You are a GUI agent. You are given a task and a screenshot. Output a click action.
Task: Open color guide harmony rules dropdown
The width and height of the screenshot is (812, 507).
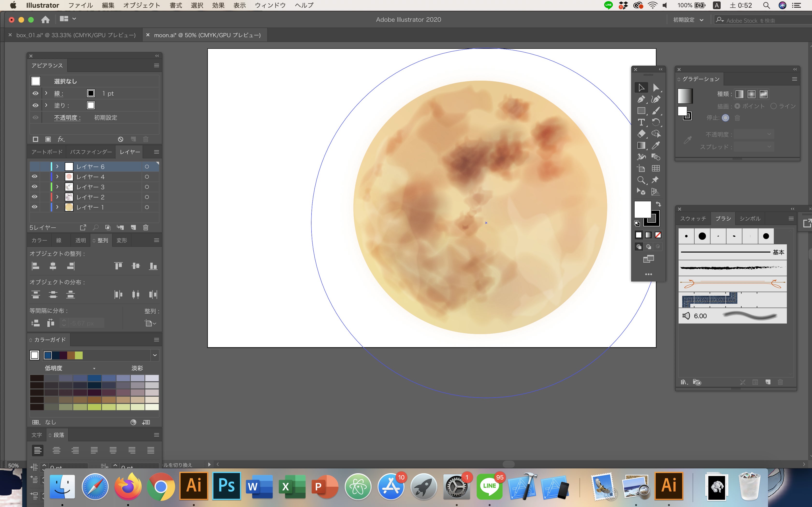pos(155,355)
